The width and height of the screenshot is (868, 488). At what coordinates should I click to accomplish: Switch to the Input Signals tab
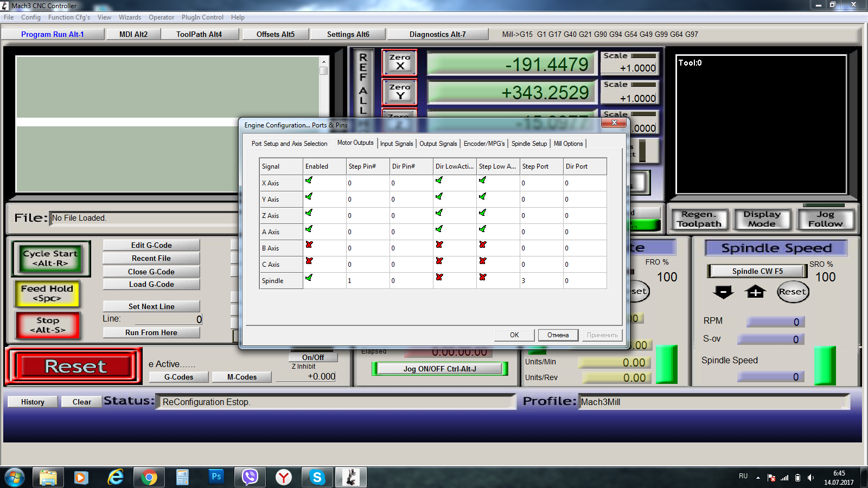coord(397,144)
